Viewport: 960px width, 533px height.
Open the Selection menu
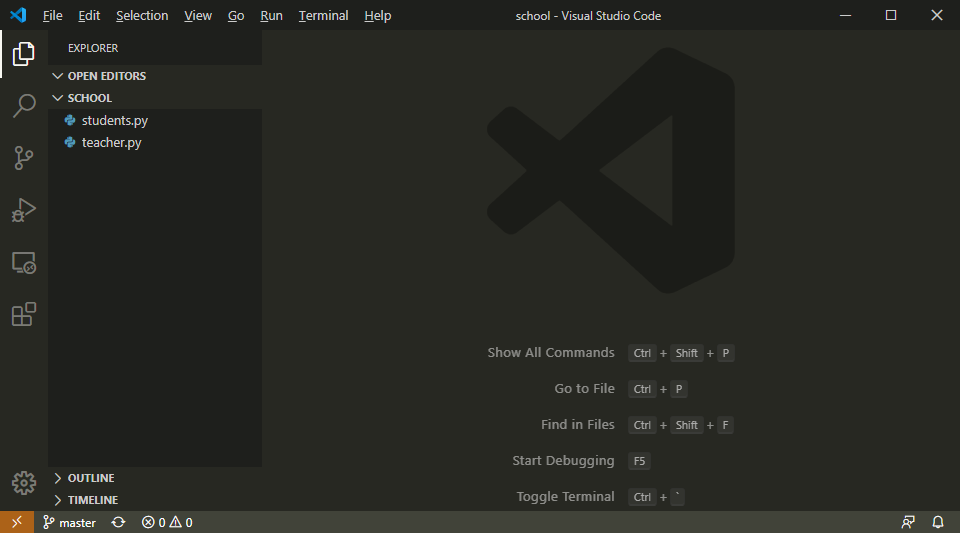pos(142,15)
